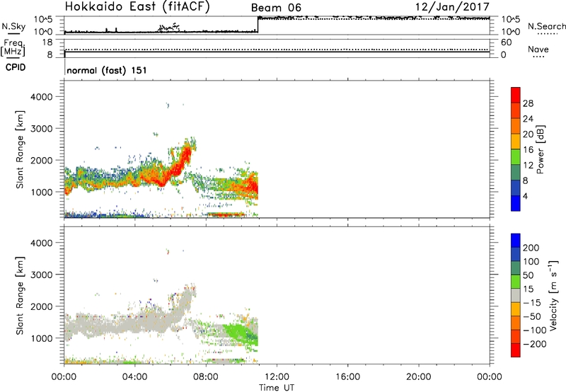Click the 'Time UT' axis title
This screenshot has height=392, width=566.
(x=277, y=388)
